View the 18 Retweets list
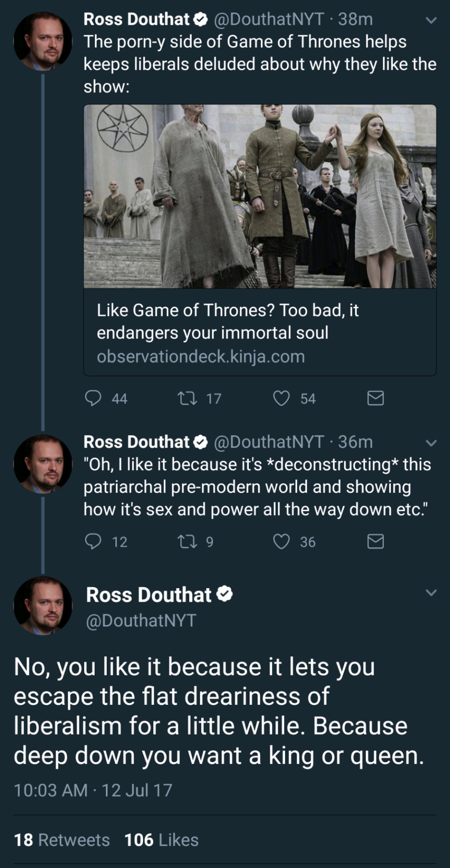The height and width of the screenshot is (868, 450). (x=62, y=840)
